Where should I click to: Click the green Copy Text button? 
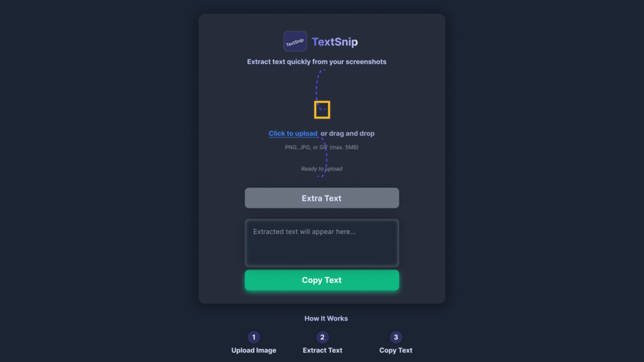pos(322,280)
